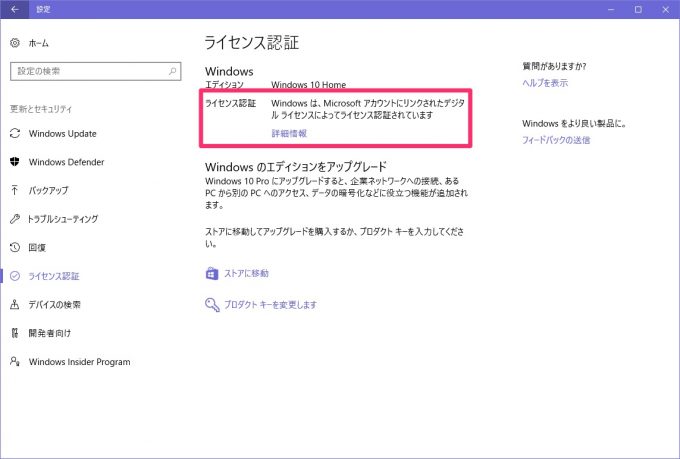Click フィードバックの送信 link

(x=556, y=140)
